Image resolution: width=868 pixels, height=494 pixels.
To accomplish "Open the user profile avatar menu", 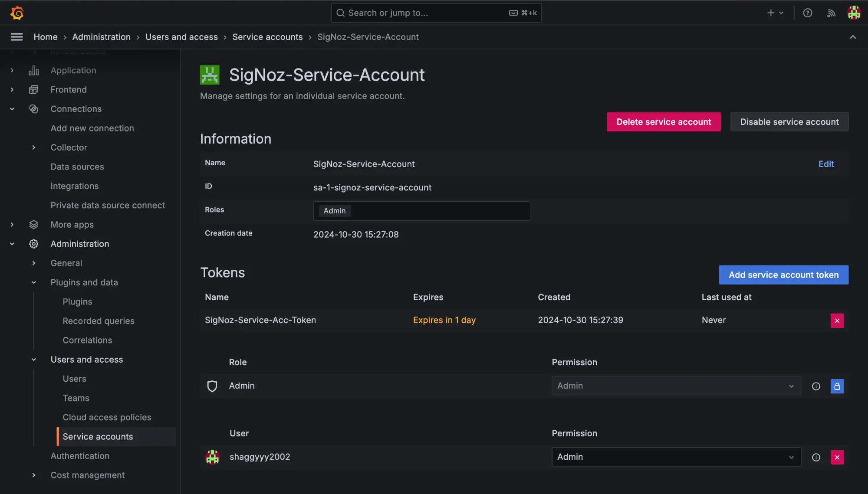I will tap(854, 13).
